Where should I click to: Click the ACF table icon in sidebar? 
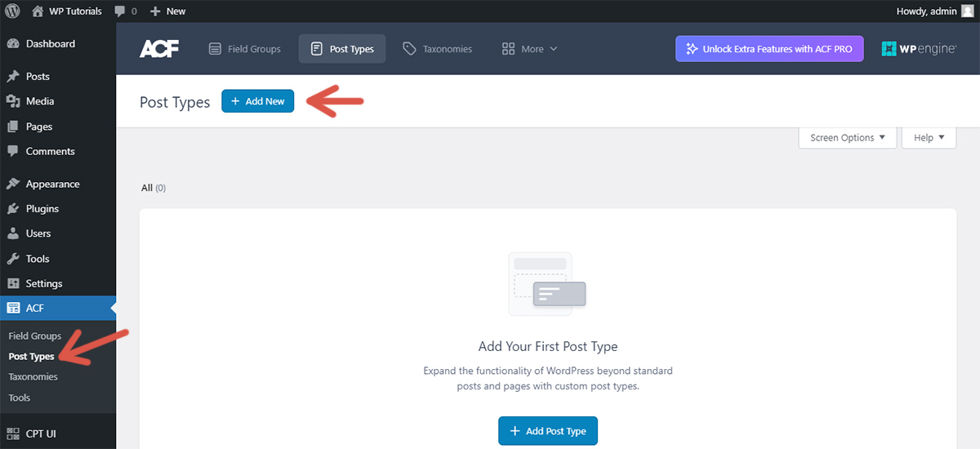13,309
